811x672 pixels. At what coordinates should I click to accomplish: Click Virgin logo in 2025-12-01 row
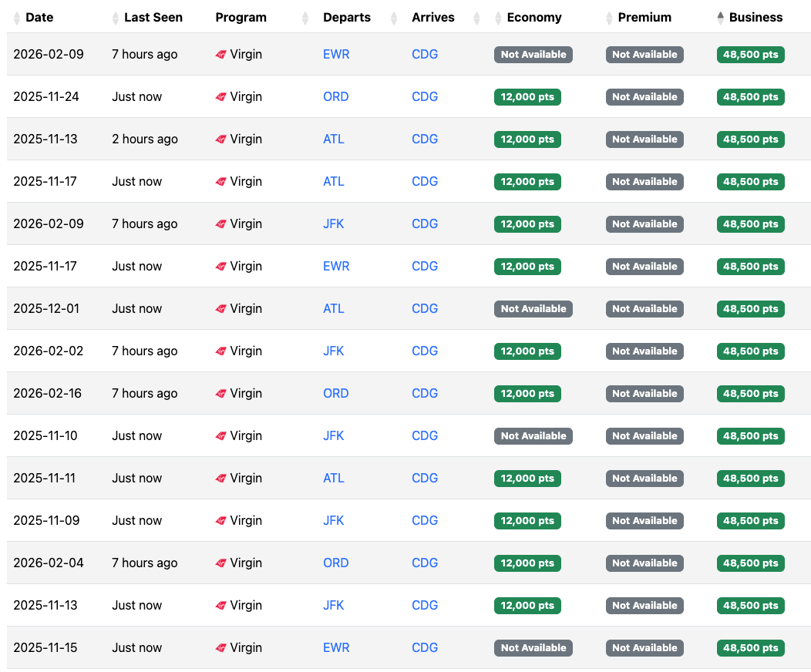click(220, 308)
